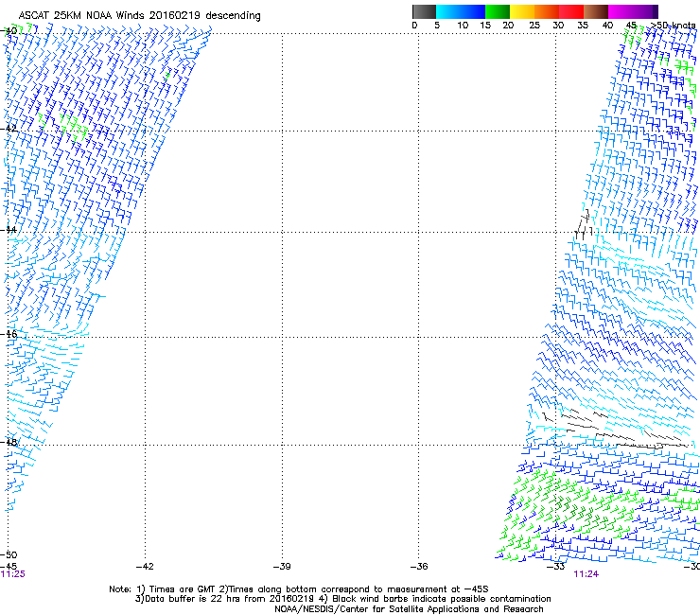Click the '-44' latitude axis label
The image size is (700, 615).
click(9, 230)
